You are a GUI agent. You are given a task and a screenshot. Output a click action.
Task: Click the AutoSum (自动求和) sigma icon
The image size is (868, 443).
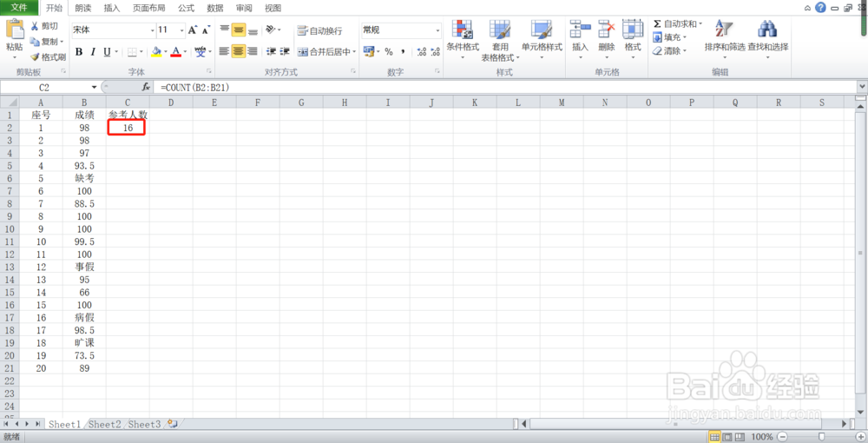click(x=657, y=23)
